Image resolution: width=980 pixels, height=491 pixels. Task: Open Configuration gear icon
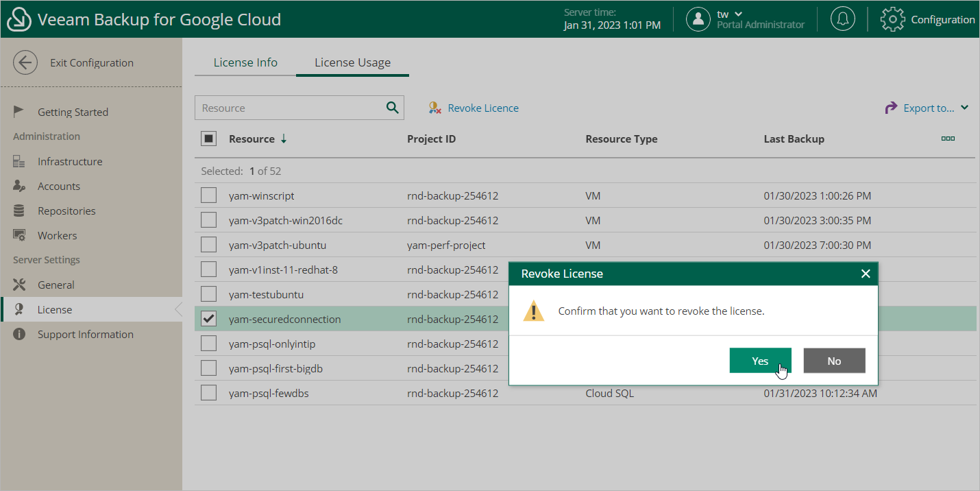click(892, 19)
